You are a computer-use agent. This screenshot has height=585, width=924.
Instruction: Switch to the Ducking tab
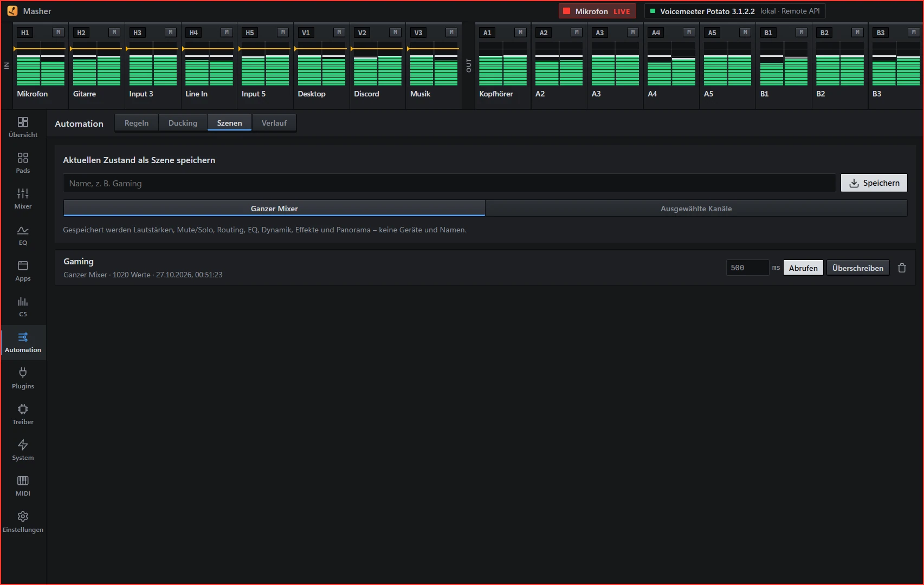pyautogui.click(x=183, y=123)
